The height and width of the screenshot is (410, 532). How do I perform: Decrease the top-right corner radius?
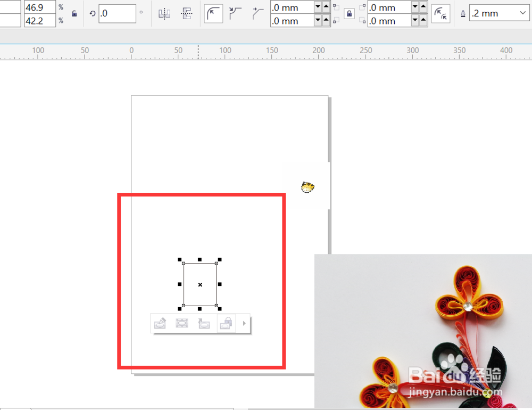pyautogui.click(x=415, y=7)
